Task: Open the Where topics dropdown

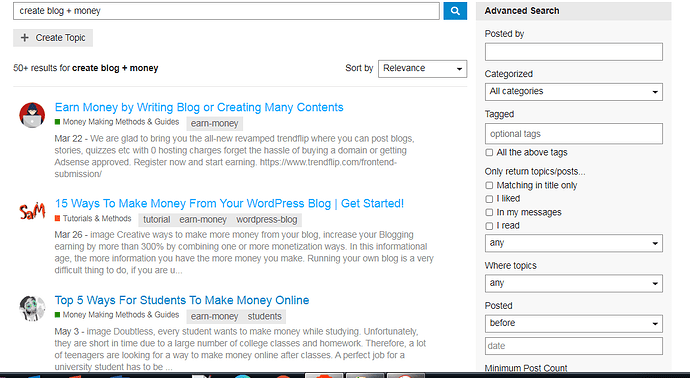Action: 574,283
